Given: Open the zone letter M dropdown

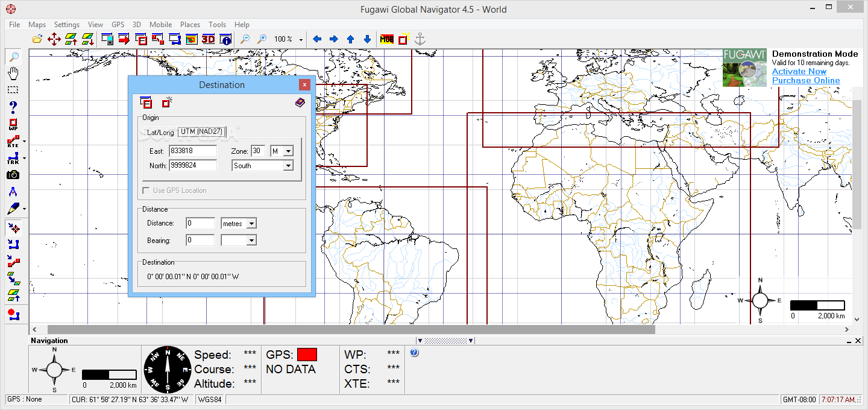Looking at the screenshot, I should 288,151.
